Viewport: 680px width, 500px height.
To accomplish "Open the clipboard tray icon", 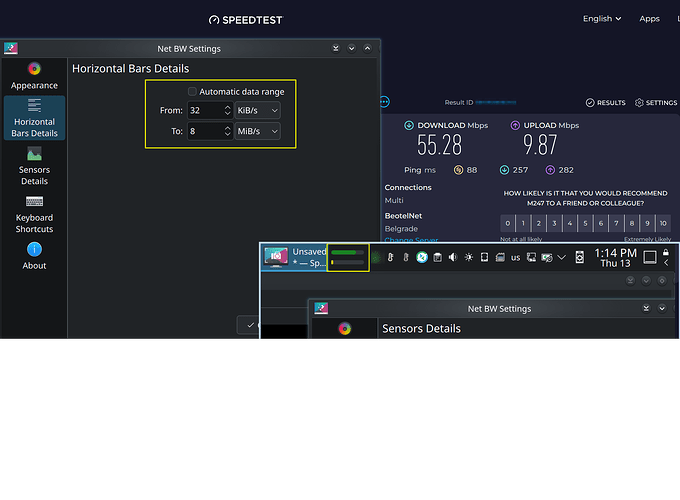I will coord(438,258).
